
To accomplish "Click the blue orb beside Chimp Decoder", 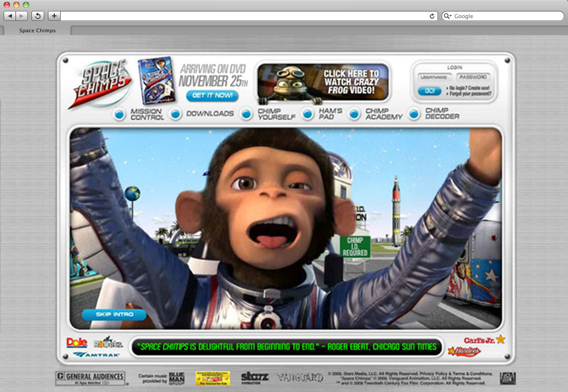I will pos(414,114).
